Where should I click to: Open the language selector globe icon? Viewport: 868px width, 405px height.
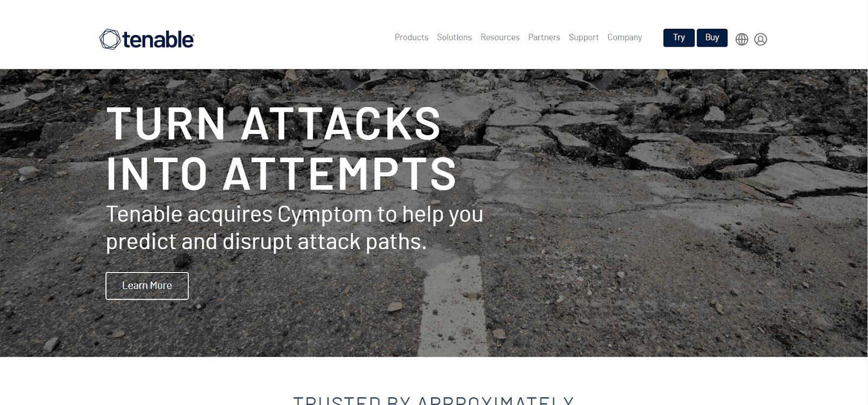click(742, 39)
